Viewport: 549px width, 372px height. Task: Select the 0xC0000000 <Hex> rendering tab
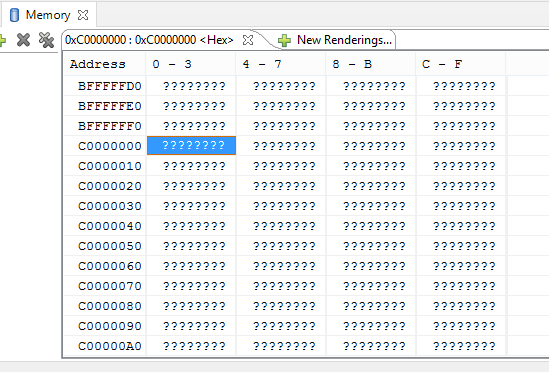click(x=149, y=40)
